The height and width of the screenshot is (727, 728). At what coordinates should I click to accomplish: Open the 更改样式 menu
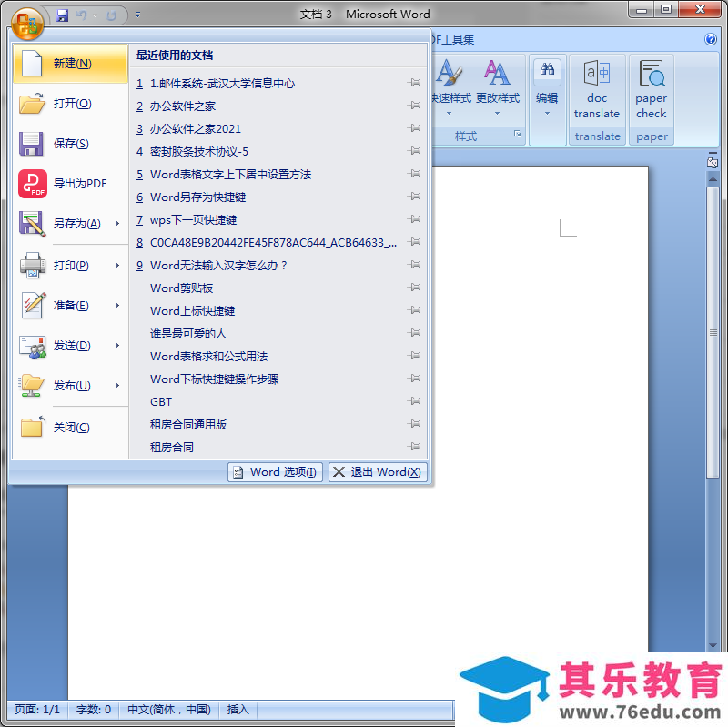click(x=498, y=87)
